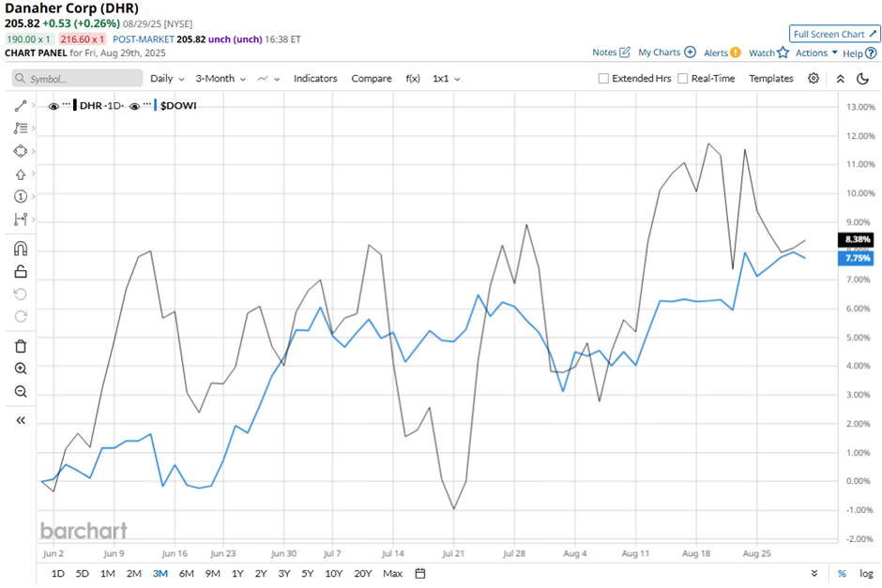Image resolution: width=882 pixels, height=588 pixels.
Task: Click the Notes edit icon
Action: pos(625,53)
